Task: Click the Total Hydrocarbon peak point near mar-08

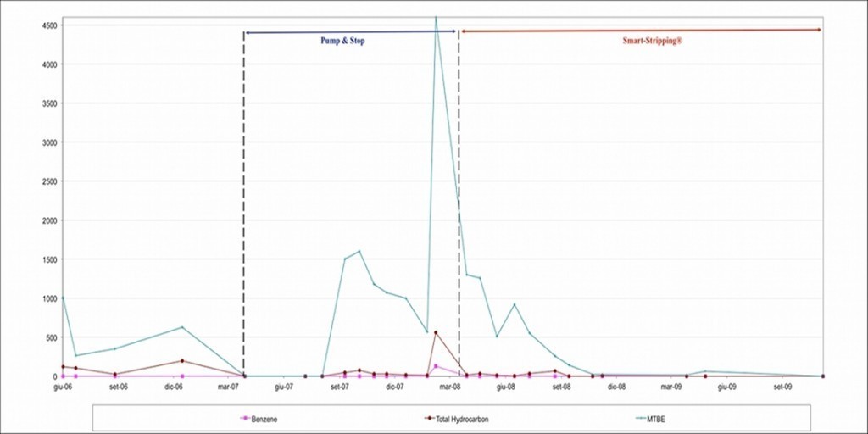Action: [436, 332]
